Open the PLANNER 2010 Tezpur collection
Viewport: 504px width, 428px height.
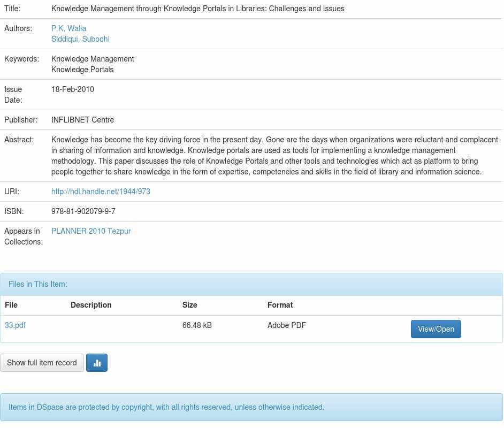[x=91, y=231]
